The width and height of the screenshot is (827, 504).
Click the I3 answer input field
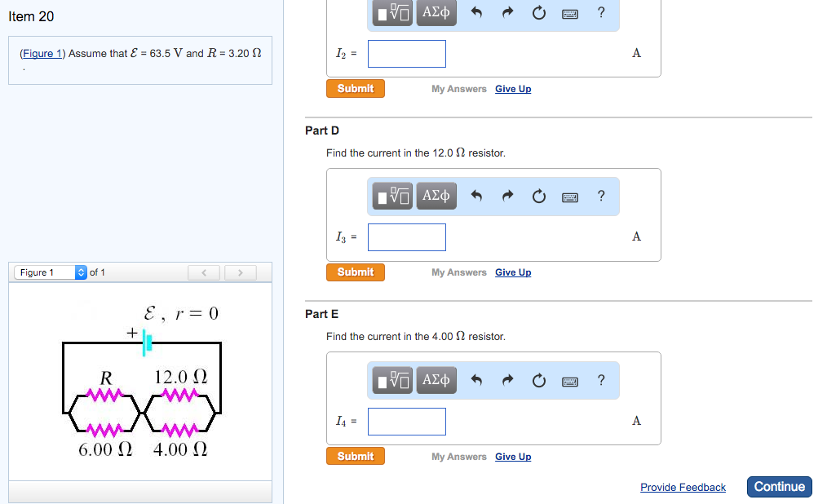(406, 237)
